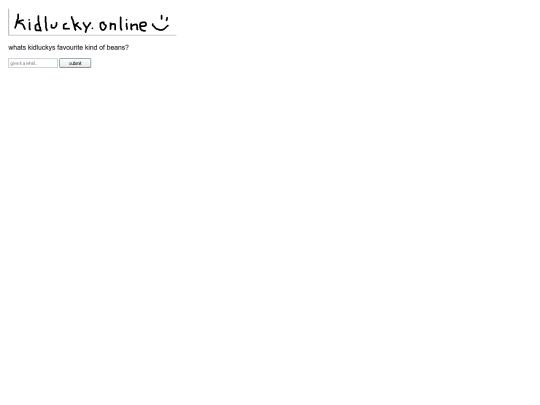Click the words "kind of" in the question
Screen dimensions: 540x405
point(95,48)
